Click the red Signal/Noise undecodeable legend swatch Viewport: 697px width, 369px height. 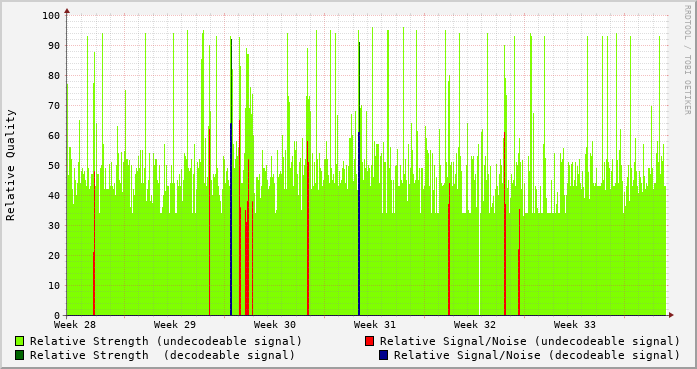[x=369, y=341]
